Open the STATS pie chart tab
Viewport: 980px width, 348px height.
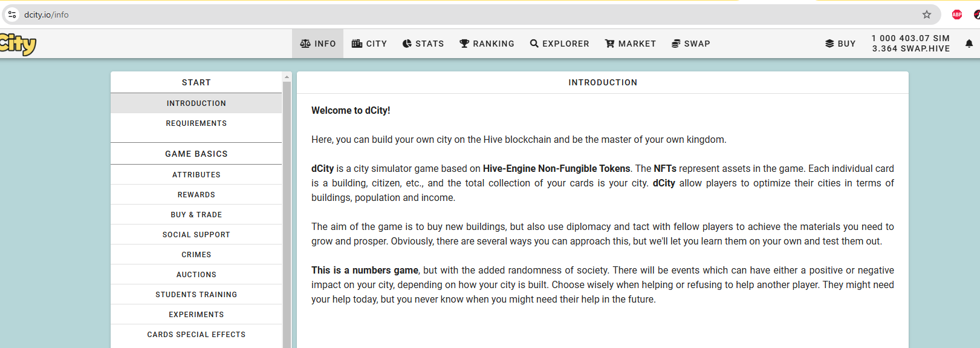[423, 44]
